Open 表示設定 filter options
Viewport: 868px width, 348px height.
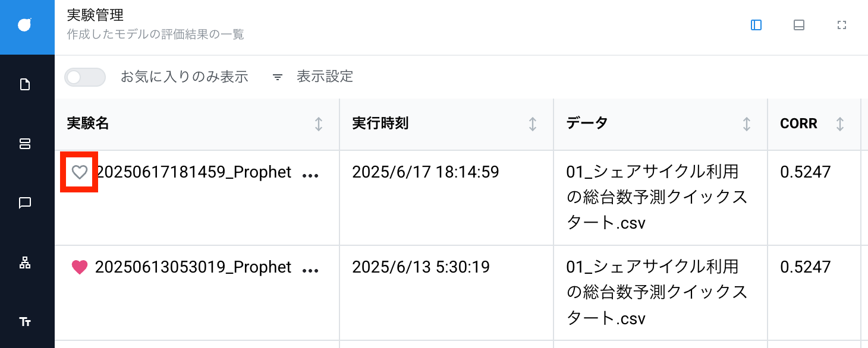click(313, 77)
